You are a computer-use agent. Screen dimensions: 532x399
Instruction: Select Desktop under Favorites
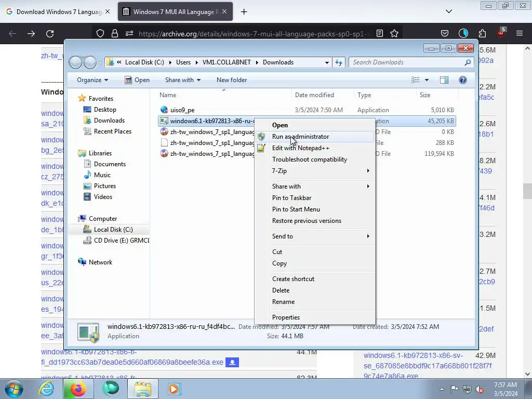pyautogui.click(x=105, y=110)
